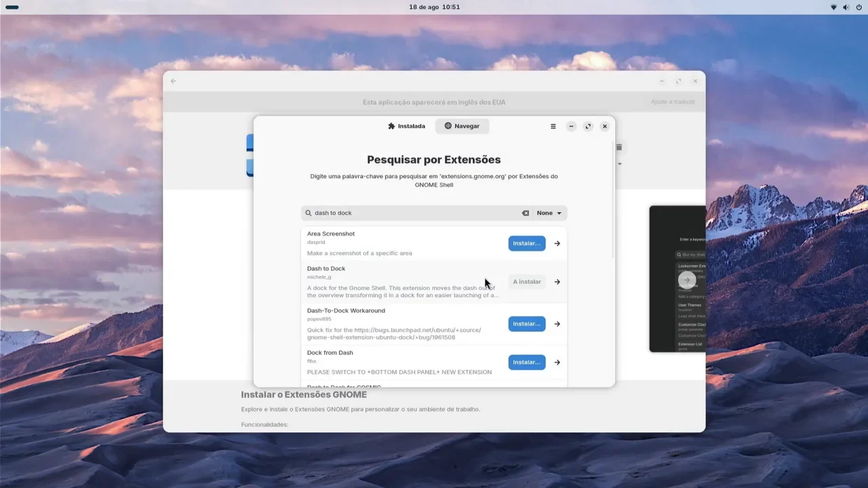
Task: Click Instalar o Extensões GNOME heading
Action: click(x=304, y=394)
